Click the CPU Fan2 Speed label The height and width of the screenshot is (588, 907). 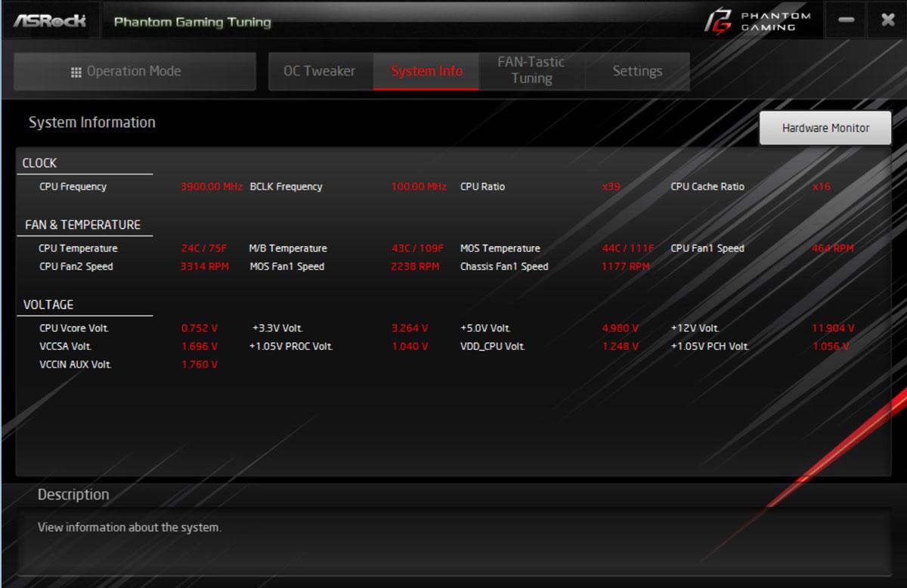pos(76,267)
